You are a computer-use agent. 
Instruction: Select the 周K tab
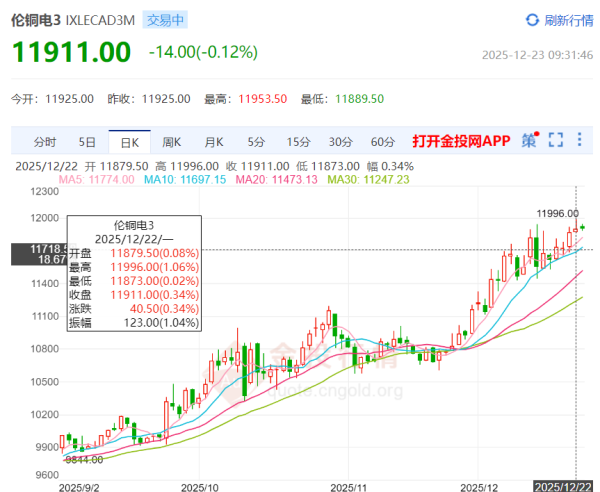pyautogui.click(x=171, y=142)
